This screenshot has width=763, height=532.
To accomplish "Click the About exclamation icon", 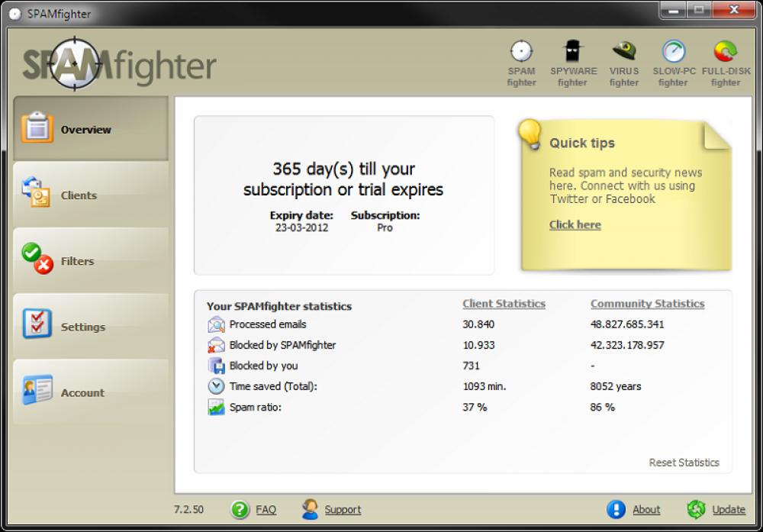I will click(616, 509).
